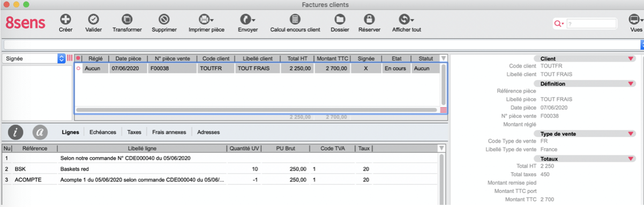
Task: Click the Etat column header
Action: coord(396,58)
